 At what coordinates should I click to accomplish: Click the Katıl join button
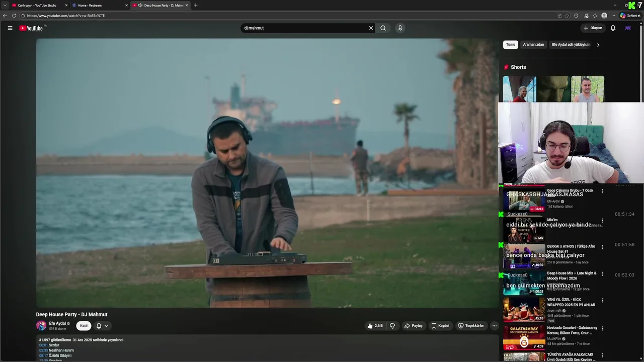(x=84, y=326)
